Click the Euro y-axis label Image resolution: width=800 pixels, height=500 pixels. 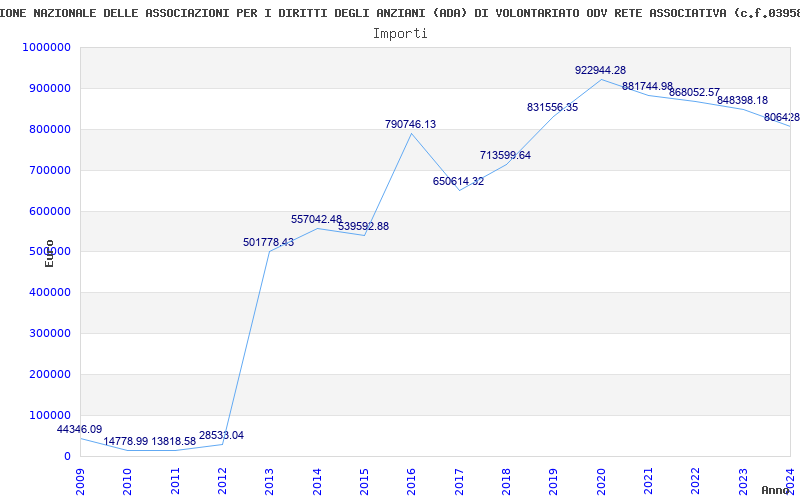click(49, 254)
